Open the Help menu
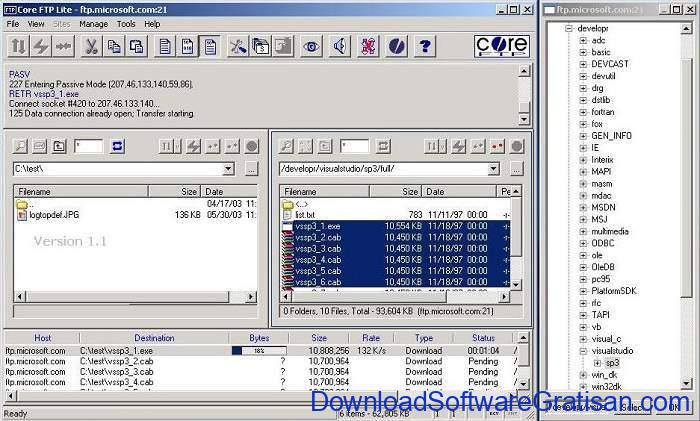 152,24
